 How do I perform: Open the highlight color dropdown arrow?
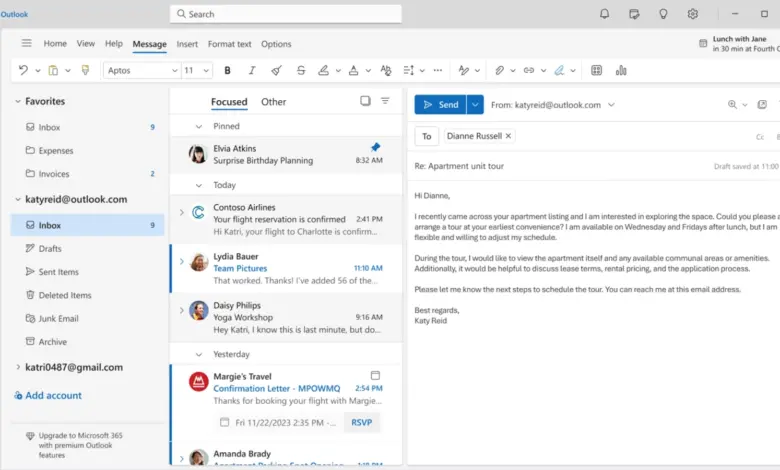[338, 71]
